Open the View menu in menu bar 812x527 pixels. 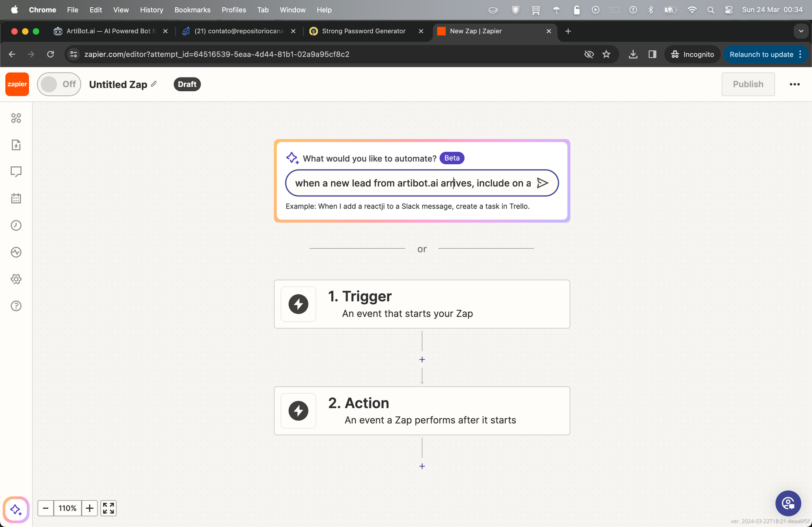(121, 10)
